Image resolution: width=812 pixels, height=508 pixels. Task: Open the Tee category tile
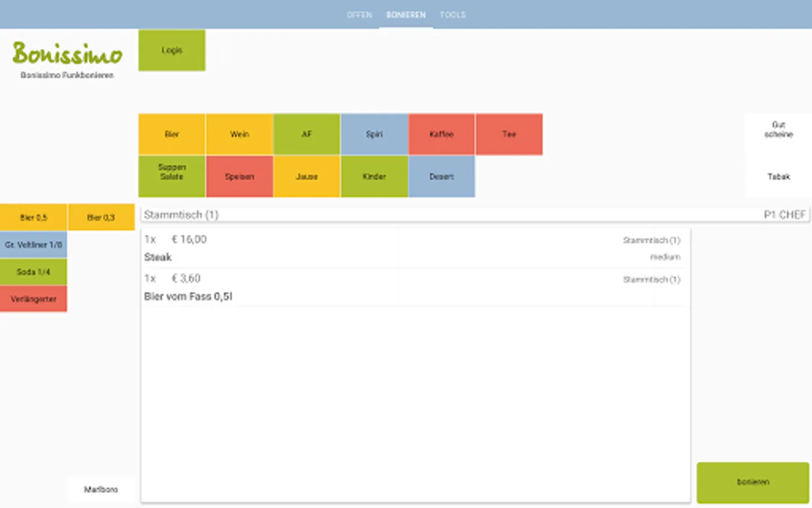(509, 134)
